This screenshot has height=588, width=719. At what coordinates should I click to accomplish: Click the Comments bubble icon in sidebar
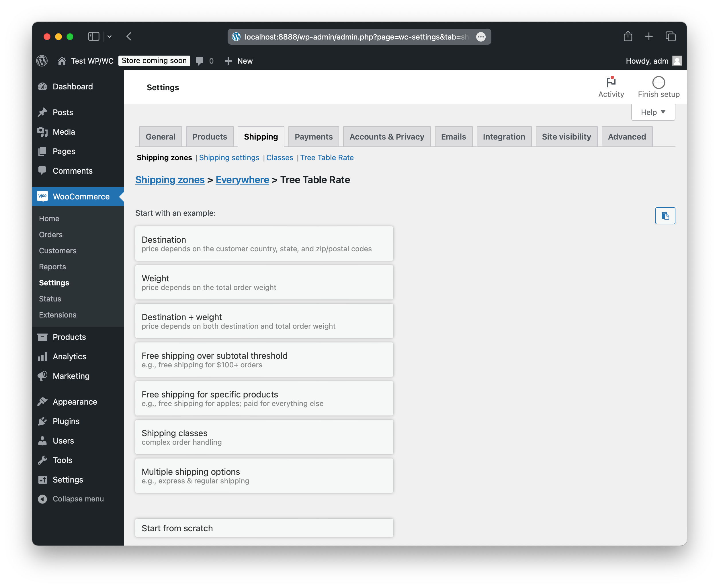[x=43, y=171]
